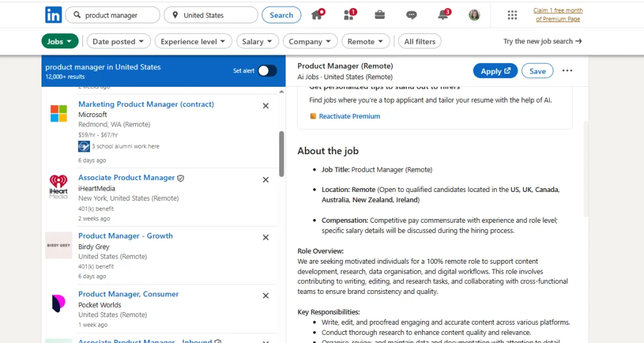Click the iHeartMedia company logo
Image resolution: width=644 pixels, height=343 pixels.
click(x=58, y=187)
